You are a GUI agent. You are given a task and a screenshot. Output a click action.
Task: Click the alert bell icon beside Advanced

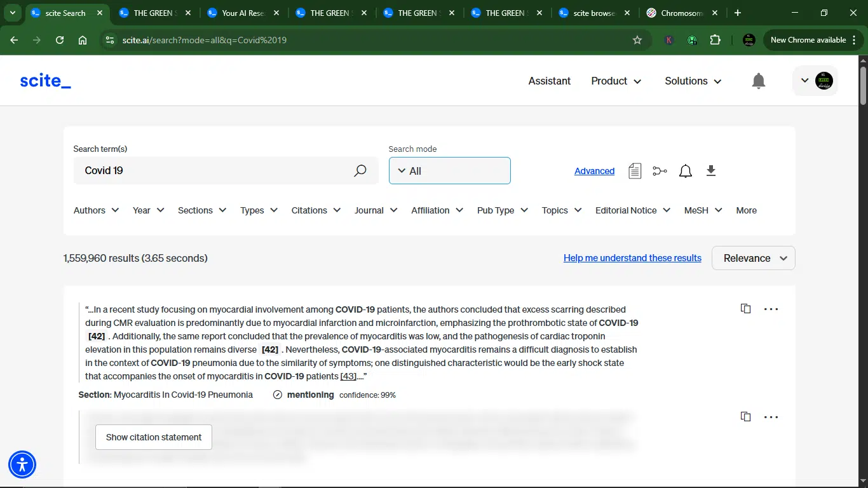(x=685, y=171)
